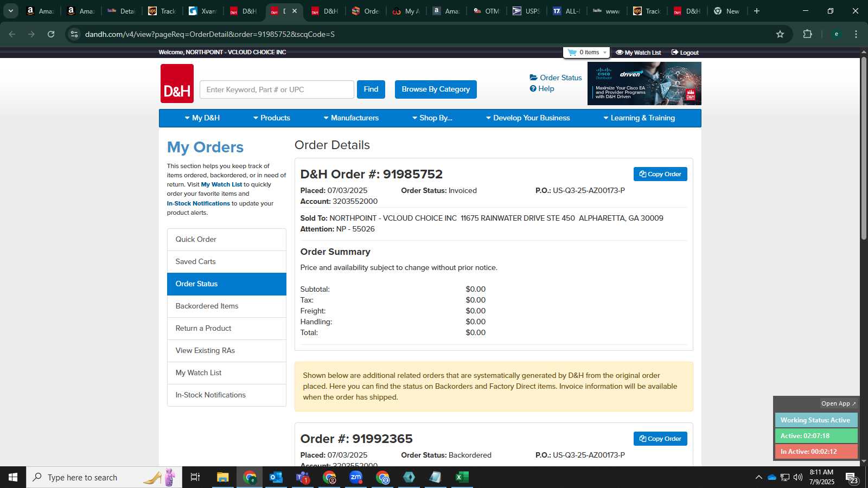Click the site information icon in address bar
The image size is (868, 488).
click(x=74, y=34)
